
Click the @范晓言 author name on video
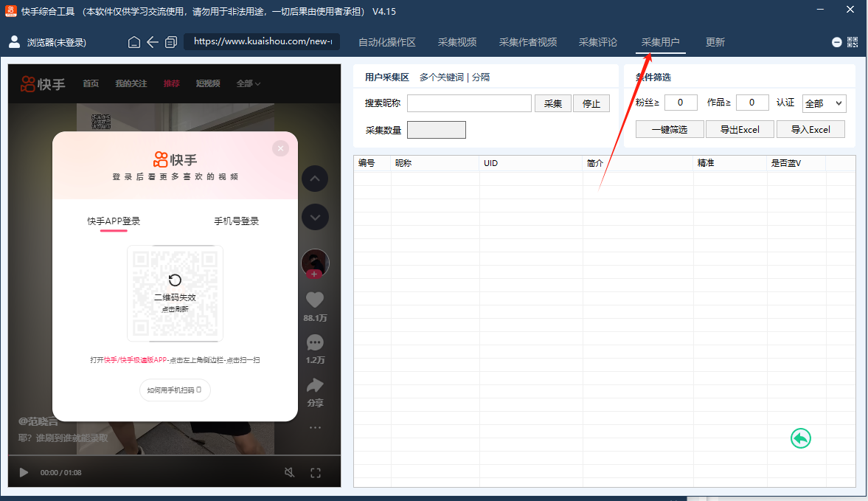tap(38, 421)
